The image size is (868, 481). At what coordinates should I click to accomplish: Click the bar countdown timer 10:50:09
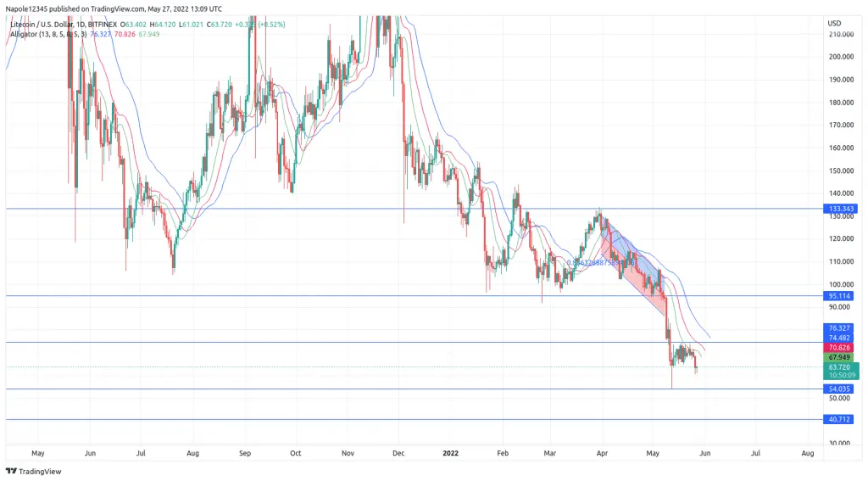coord(842,375)
